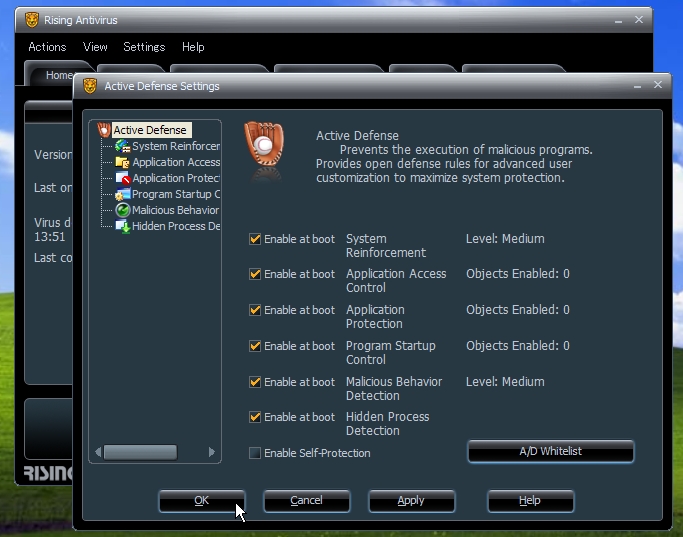Click System Reinforcement 'Level: Medium' text

[505, 239]
